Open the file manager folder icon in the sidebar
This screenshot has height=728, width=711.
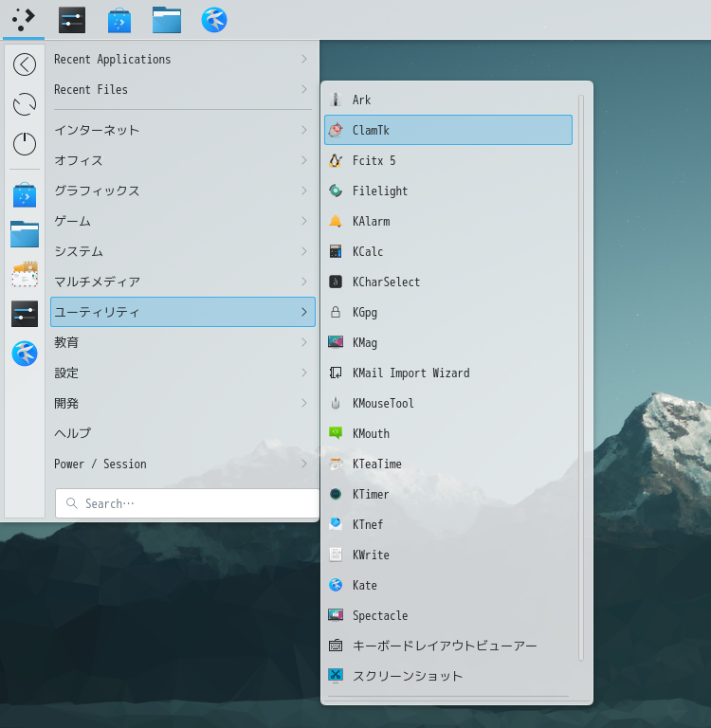coord(25,234)
